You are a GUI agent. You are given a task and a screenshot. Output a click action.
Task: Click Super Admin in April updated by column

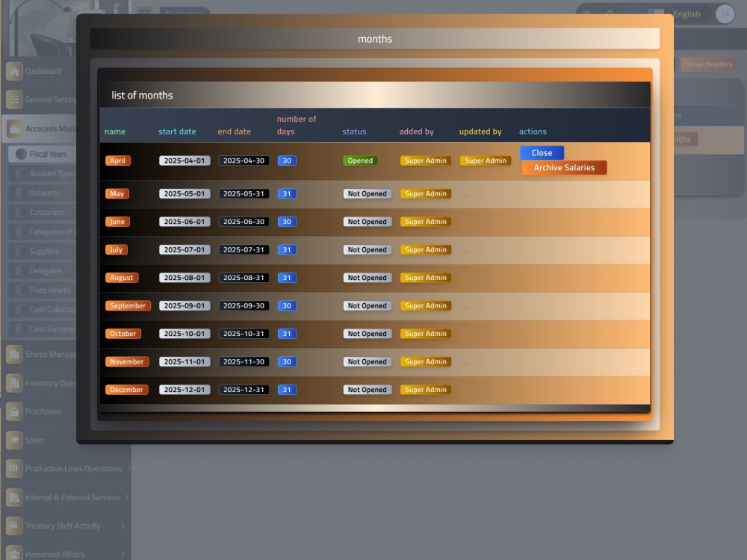(486, 161)
